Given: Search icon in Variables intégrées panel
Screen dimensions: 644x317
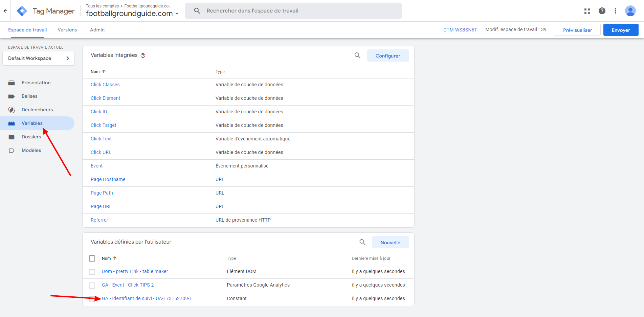Looking at the screenshot, I should (357, 55).
